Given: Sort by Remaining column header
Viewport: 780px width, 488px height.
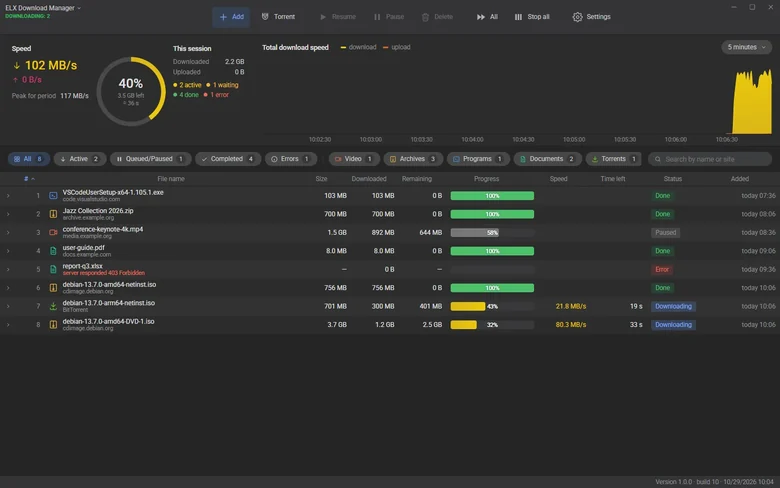Looking at the screenshot, I should point(417,179).
